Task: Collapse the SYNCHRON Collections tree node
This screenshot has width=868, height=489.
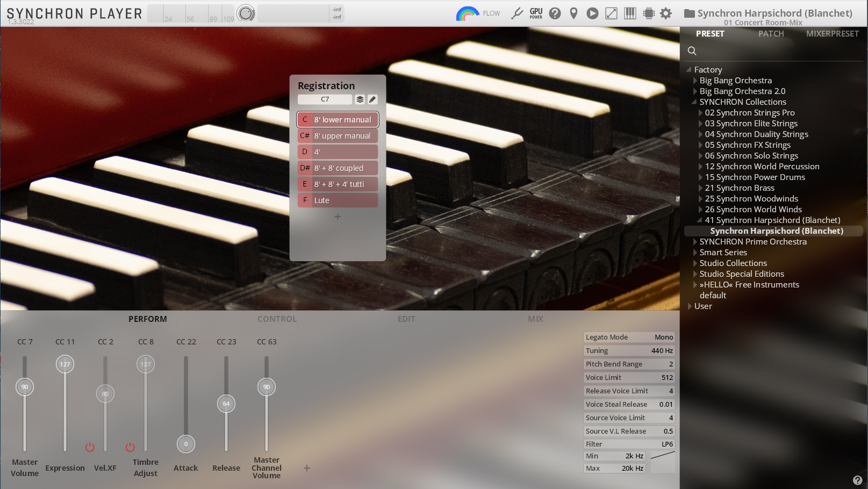Action: tap(694, 102)
